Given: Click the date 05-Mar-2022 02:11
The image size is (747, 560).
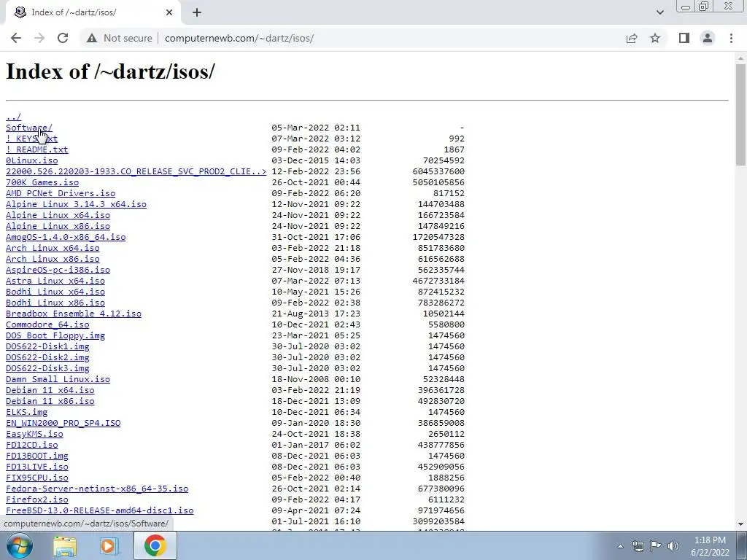Looking at the screenshot, I should pyautogui.click(x=316, y=128).
